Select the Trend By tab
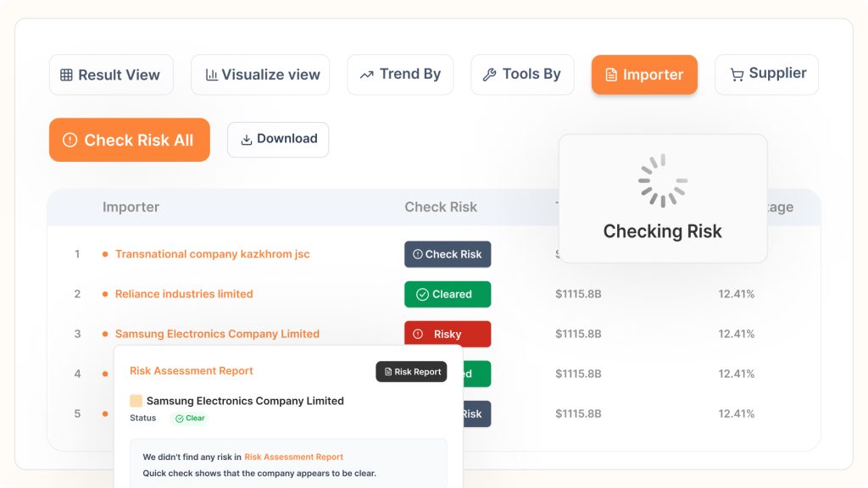This screenshot has width=868, height=488. (400, 75)
